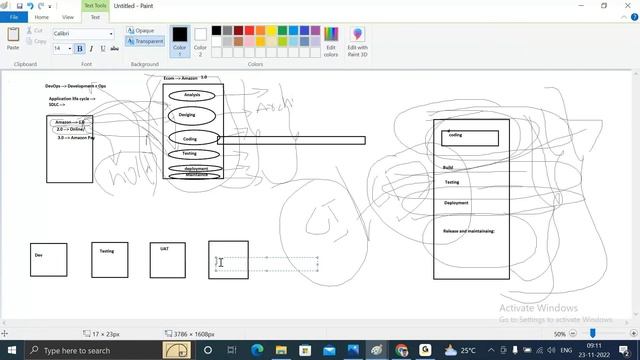Switch to the Home ribbon tab
Screen dimensions: 640x360
point(41,17)
